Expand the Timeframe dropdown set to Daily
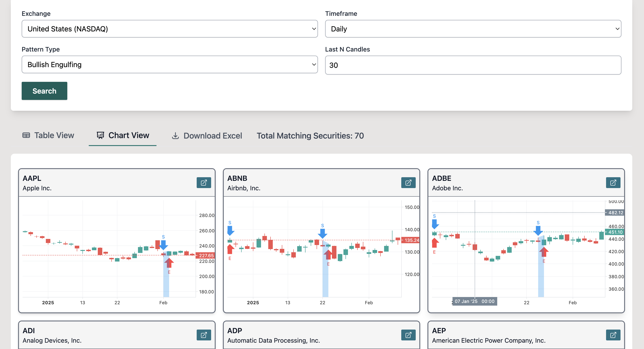The width and height of the screenshot is (644, 349). (x=473, y=29)
